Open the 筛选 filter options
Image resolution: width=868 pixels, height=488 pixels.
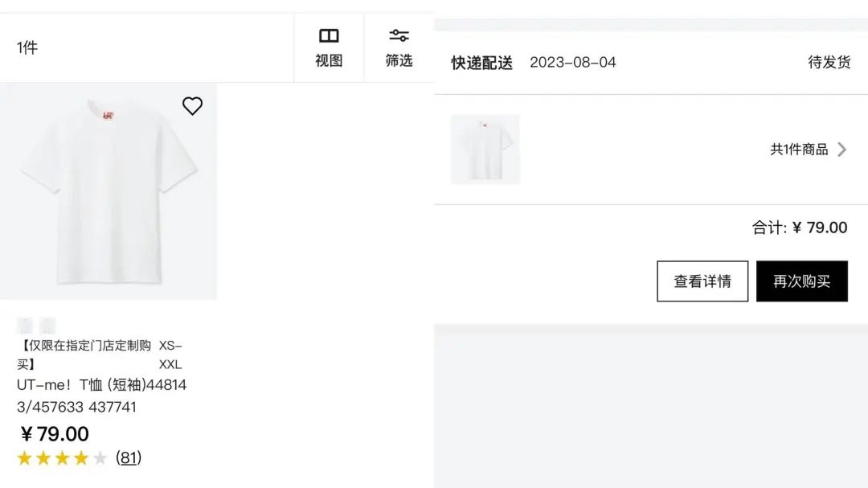click(399, 48)
